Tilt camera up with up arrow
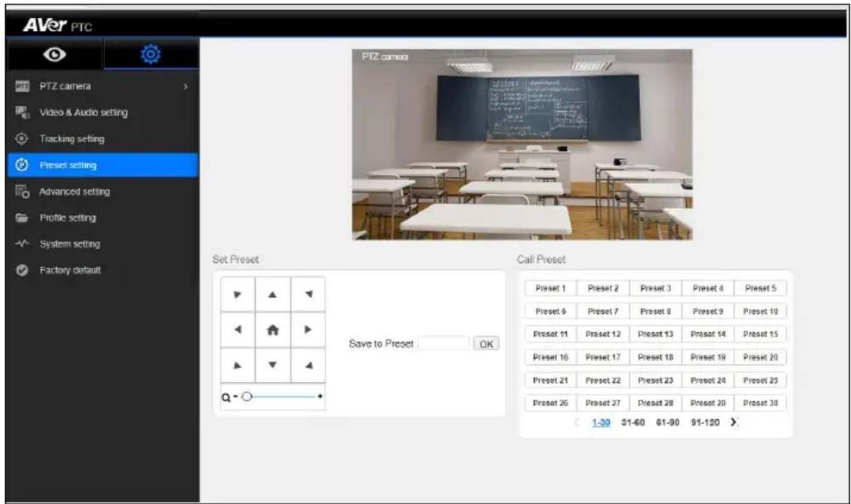Image resolution: width=851 pixels, height=504 pixels. pyautogui.click(x=273, y=294)
